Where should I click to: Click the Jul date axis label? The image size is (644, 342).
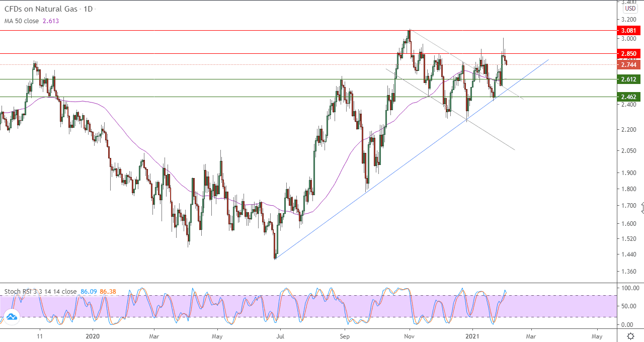coord(280,335)
